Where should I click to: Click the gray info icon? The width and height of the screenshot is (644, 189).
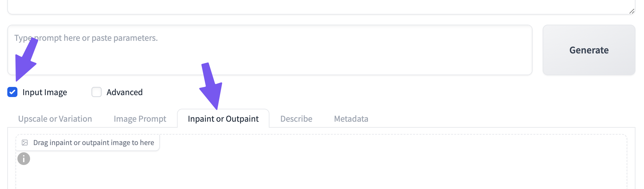tap(24, 159)
